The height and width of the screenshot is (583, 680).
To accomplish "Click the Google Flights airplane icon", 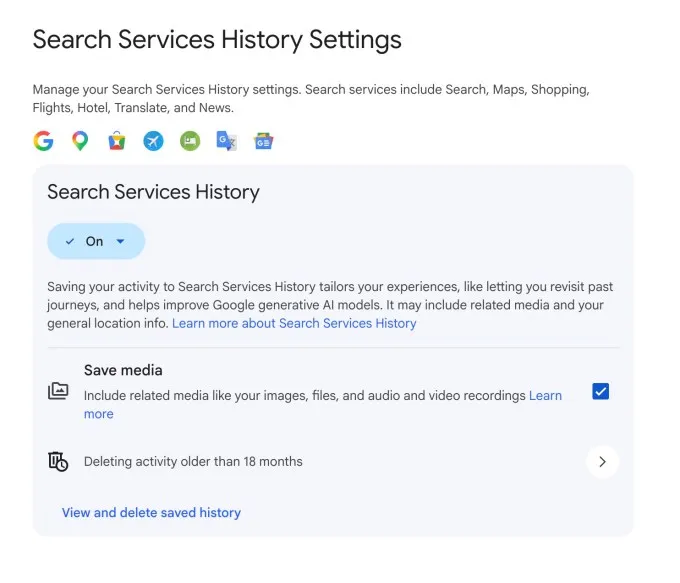I will (154, 141).
